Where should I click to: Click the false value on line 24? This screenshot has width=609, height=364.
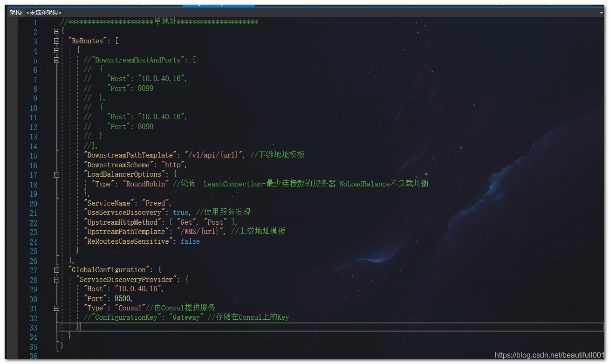(190, 241)
